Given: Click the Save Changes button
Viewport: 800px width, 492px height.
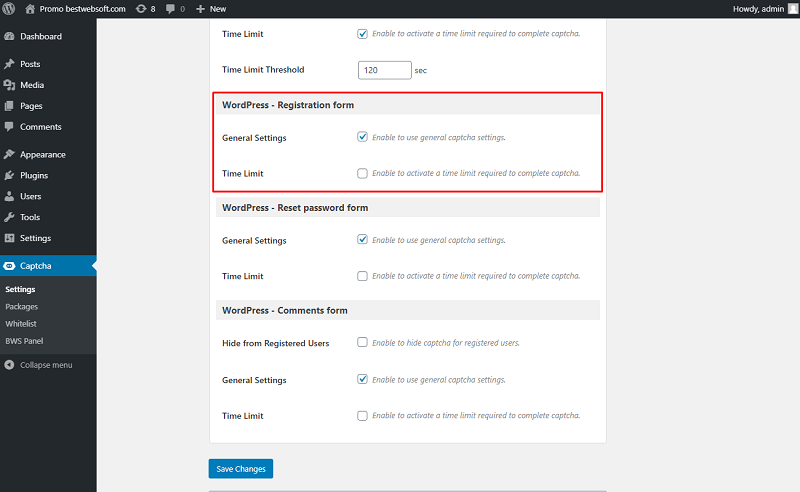Looking at the screenshot, I should [241, 469].
